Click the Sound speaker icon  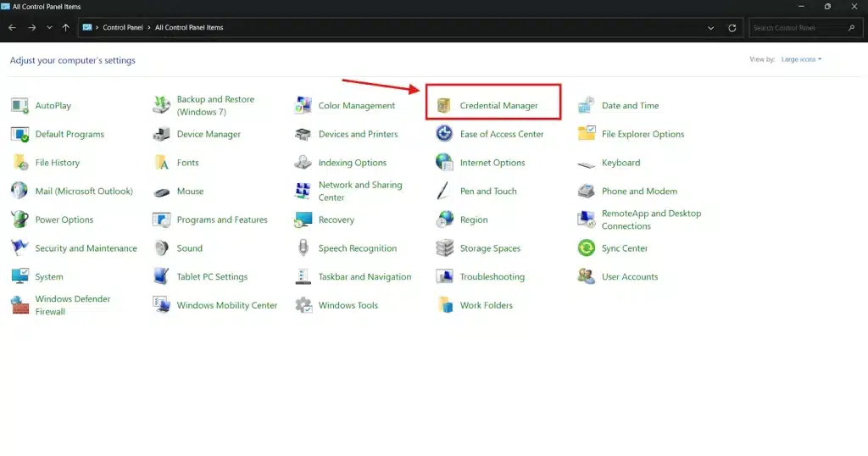162,248
